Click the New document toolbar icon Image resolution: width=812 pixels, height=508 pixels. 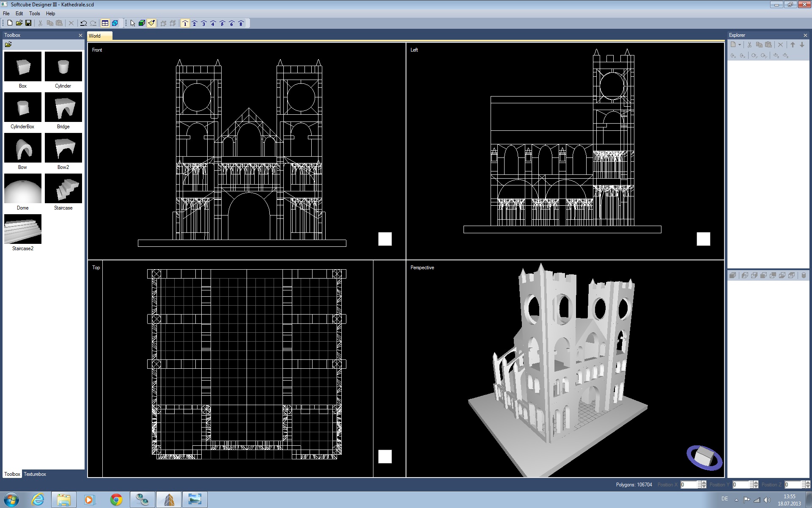[10, 23]
